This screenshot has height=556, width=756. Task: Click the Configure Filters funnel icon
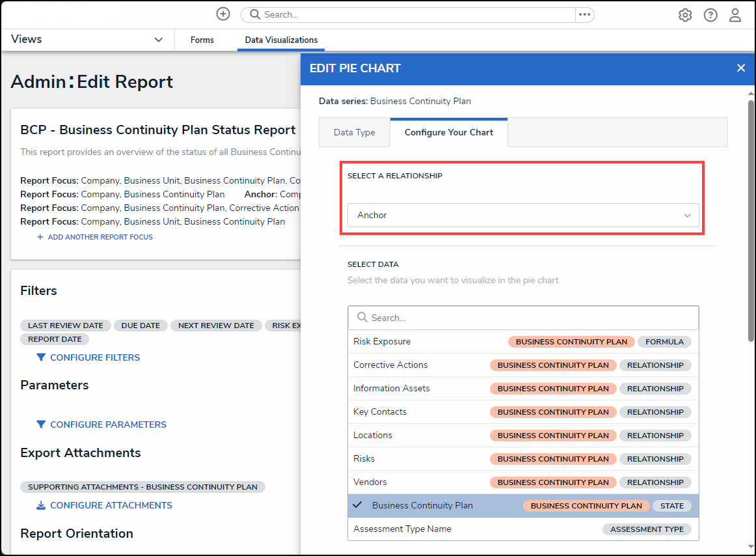pos(41,357)
